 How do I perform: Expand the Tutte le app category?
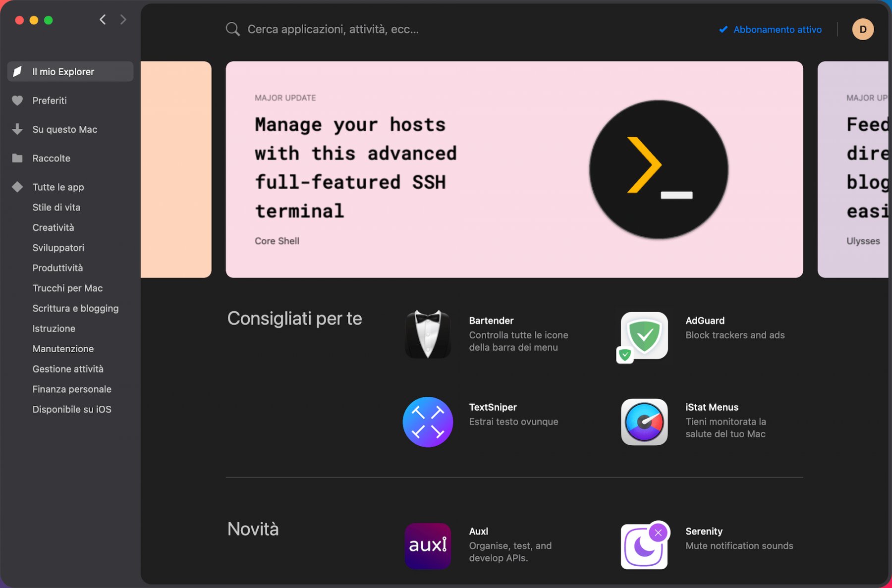(58, 187)
